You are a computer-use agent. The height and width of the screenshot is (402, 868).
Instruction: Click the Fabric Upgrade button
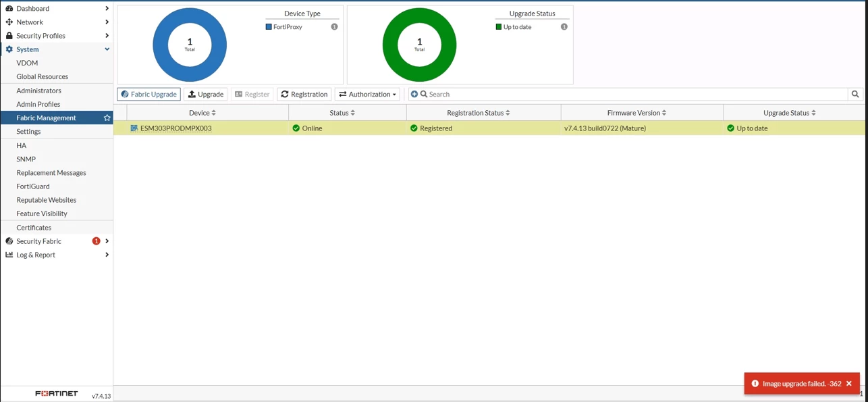pos(149,94)
